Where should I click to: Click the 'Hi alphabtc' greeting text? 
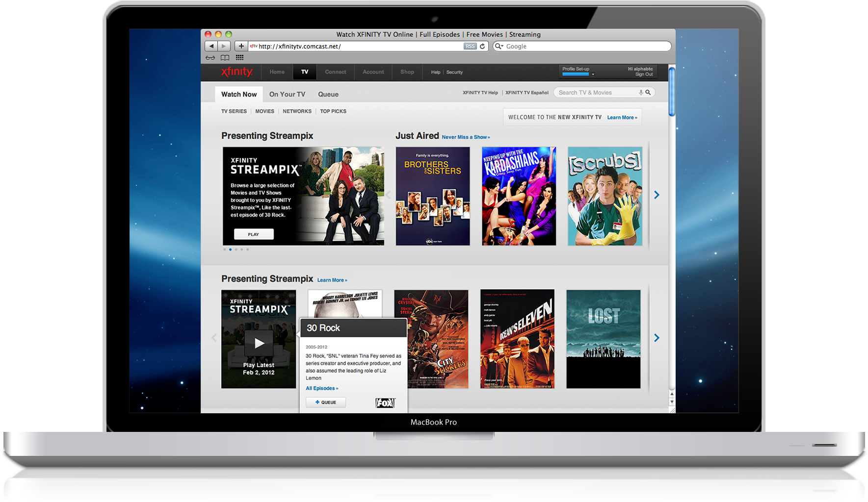640,69
